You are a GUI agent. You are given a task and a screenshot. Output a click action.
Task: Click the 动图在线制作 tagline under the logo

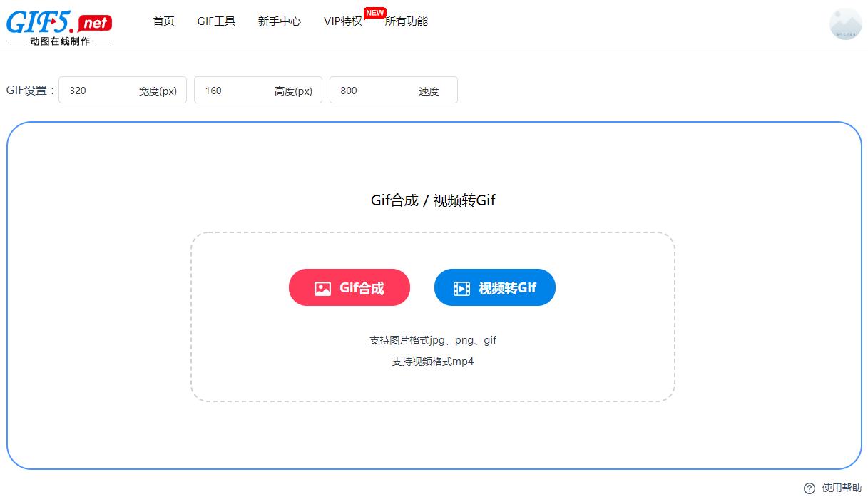(x=60, y=41)
